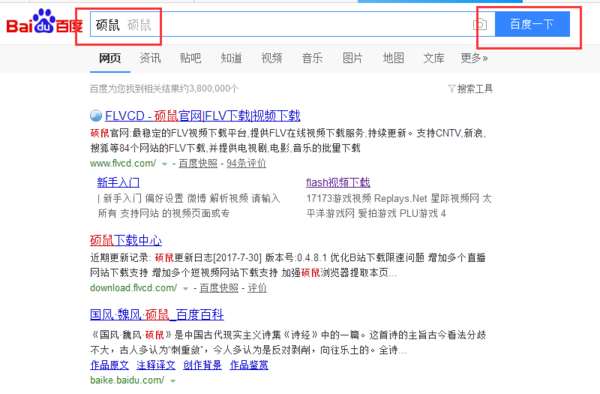The width and height of the screenshot is (600, 394).
Task: Select the 网页 tab
Action: coord(110,58)
